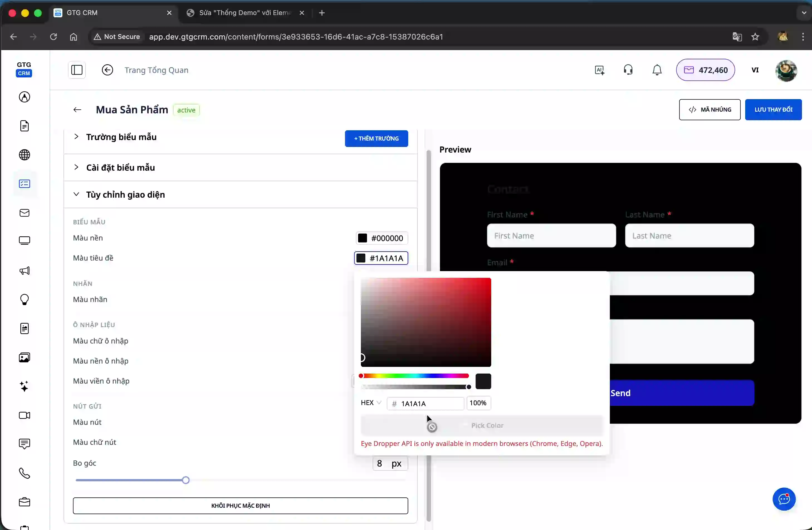
Task: Open the floating chat bubble button
Action: pos(784,499)
